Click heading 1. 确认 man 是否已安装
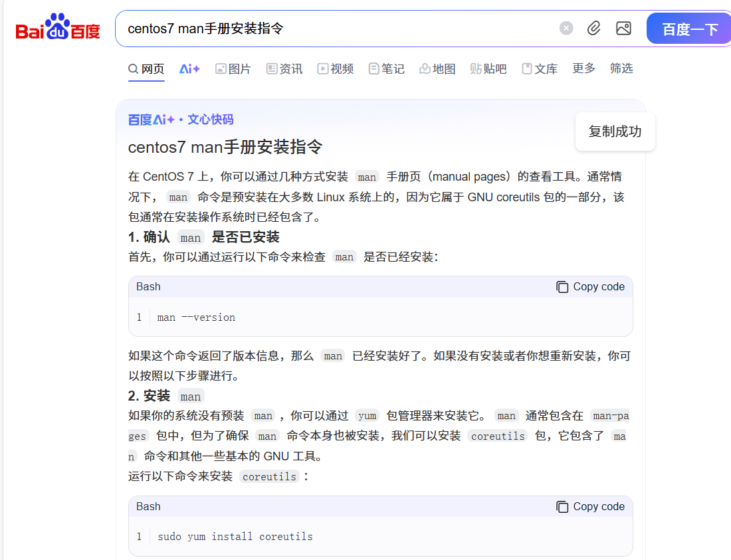 click(204, 237)
